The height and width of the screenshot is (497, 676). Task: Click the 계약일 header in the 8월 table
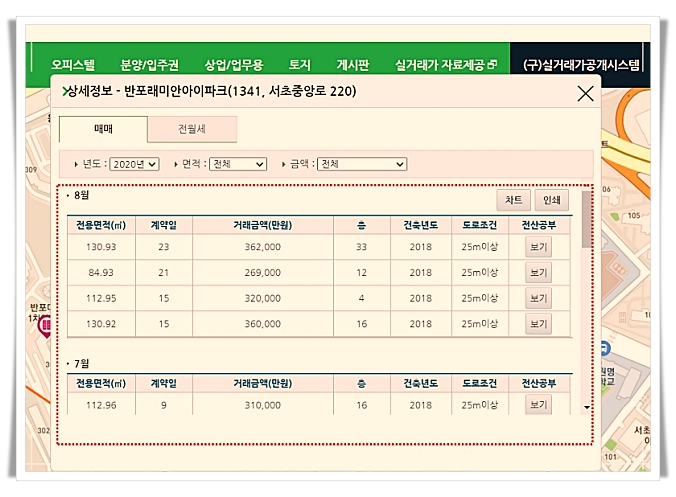click(163, 225)
